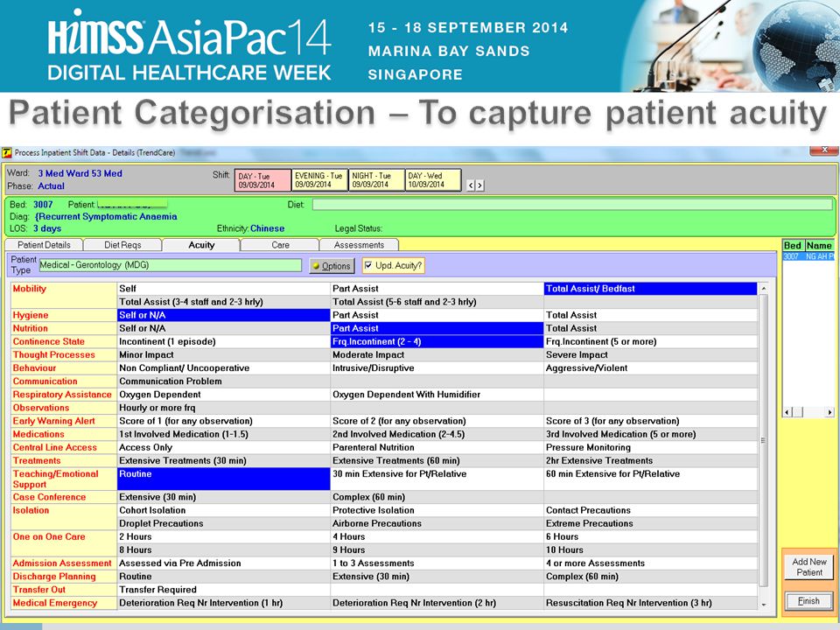Select 'Score of 2 (for any observation)'

point(437,421)
